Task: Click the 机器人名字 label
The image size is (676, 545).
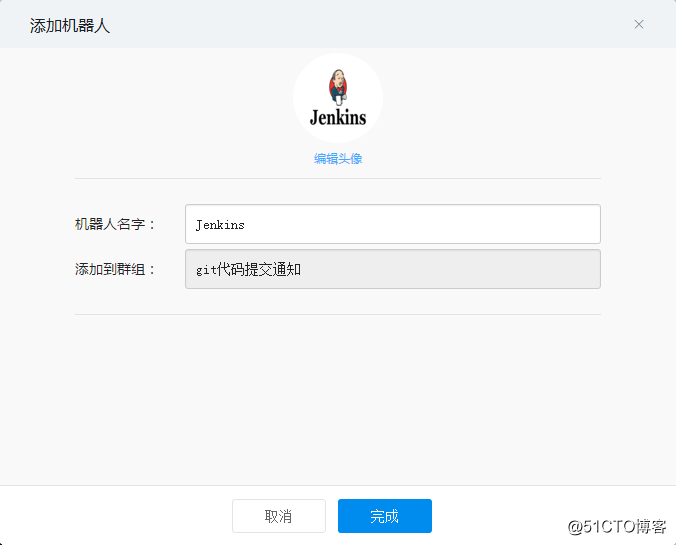Action: click(115, 224)
